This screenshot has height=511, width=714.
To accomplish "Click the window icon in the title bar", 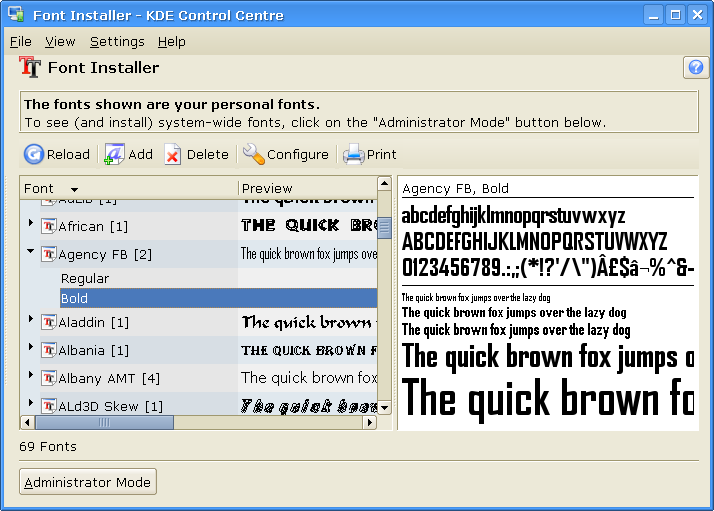I will click(x=16, y=14).
